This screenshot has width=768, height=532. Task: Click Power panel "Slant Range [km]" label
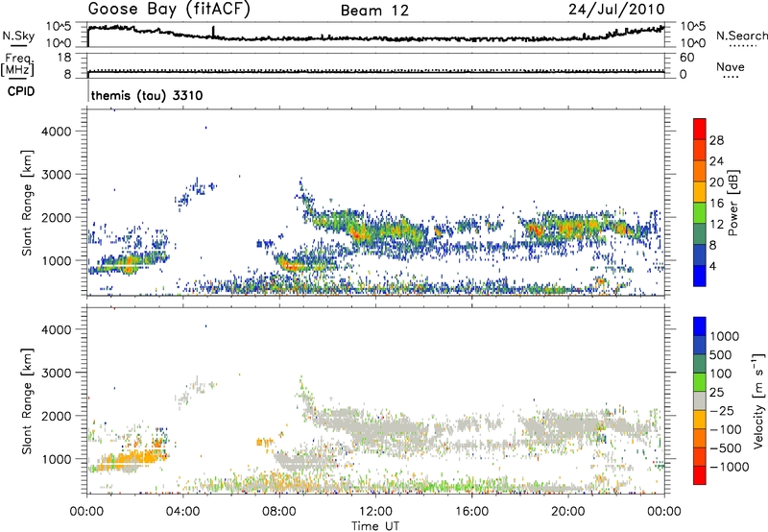(x=27, y=203)
